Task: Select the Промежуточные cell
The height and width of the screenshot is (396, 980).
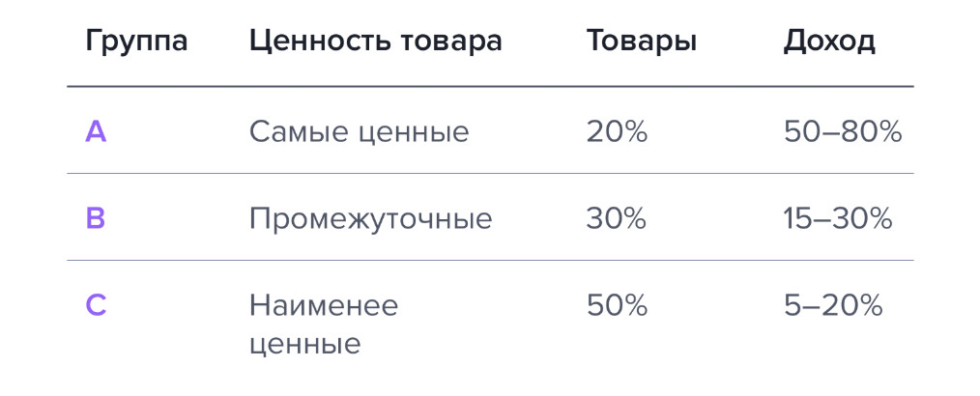Action: 370,219
